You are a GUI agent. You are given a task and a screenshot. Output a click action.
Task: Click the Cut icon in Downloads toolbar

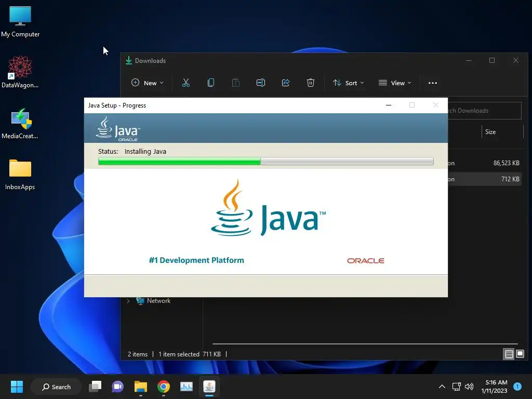pyautogui.click(x=186, y=83)
